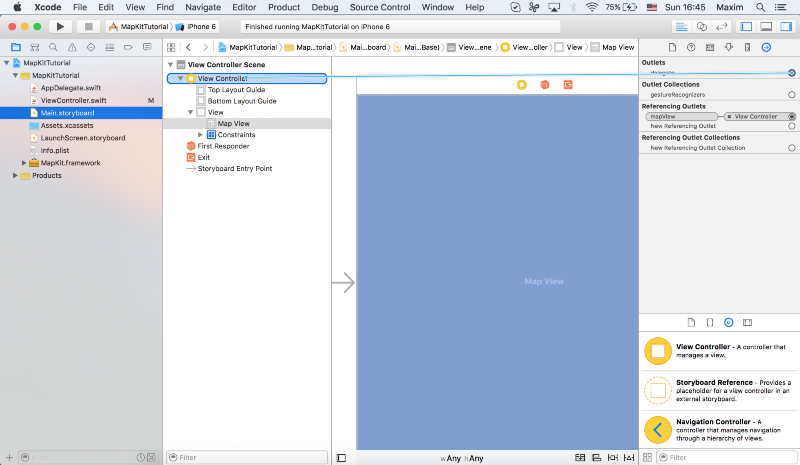Screen dimensions: 800x465
Task: Open ViewController.swift file
Action: point(73,101)
